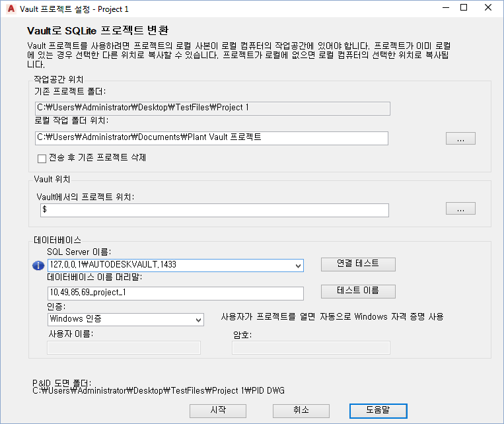Open 도움말 help button
The image size is (504, 424).
pos(378,411)
